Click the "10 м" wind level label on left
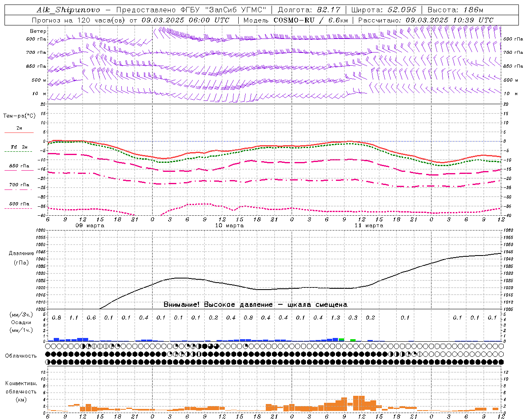This screenshot has width=525, height=420. (x=39, y=94)
